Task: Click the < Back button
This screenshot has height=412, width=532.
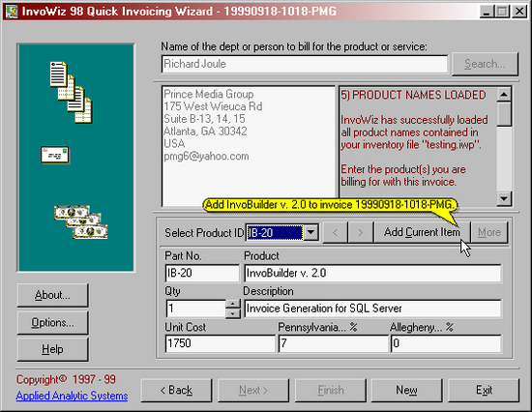Action: 176,391
